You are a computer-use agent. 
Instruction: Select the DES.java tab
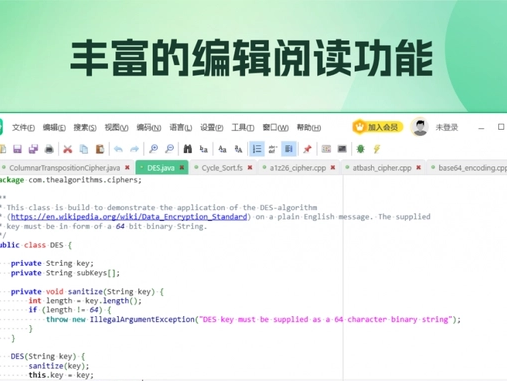coord(161,168)
